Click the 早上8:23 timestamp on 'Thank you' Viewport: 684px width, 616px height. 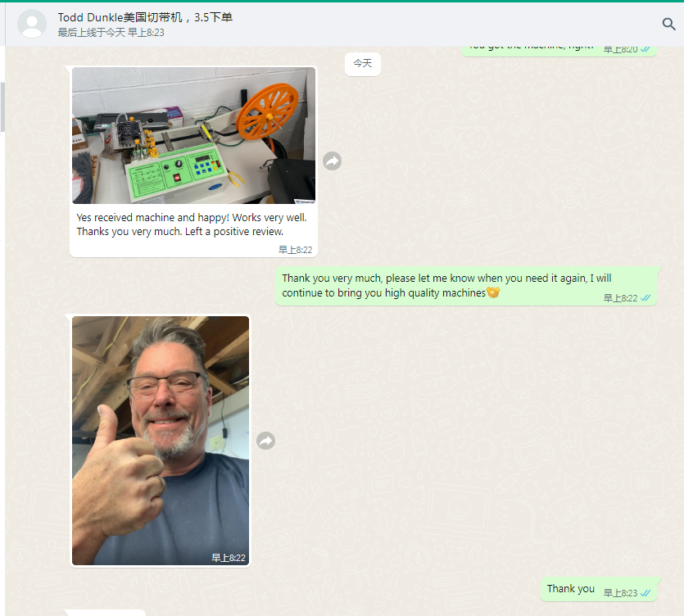pyautogui.click(x=620, y=593)
